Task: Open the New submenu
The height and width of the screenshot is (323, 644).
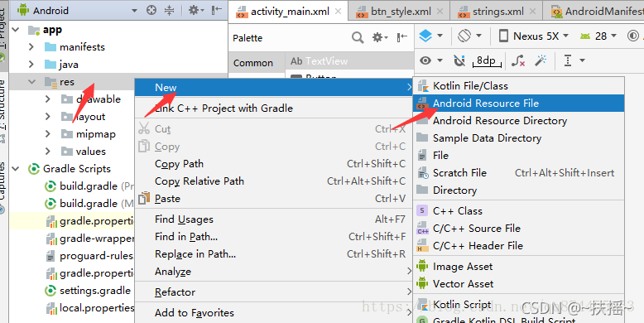Action: [x=273, y=87]
